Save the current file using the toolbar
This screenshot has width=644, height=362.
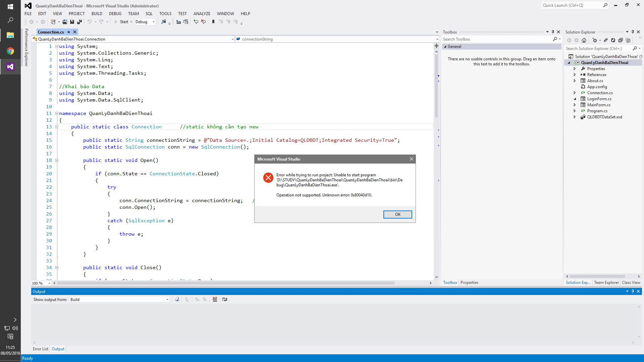(72, 22)
